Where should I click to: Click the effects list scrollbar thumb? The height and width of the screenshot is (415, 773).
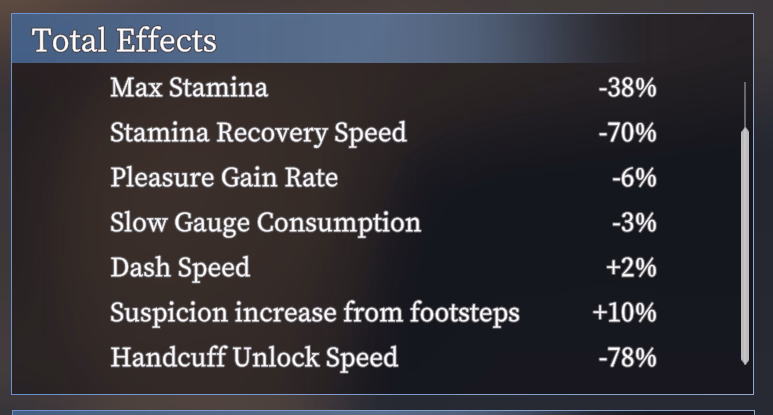[744, 245]
